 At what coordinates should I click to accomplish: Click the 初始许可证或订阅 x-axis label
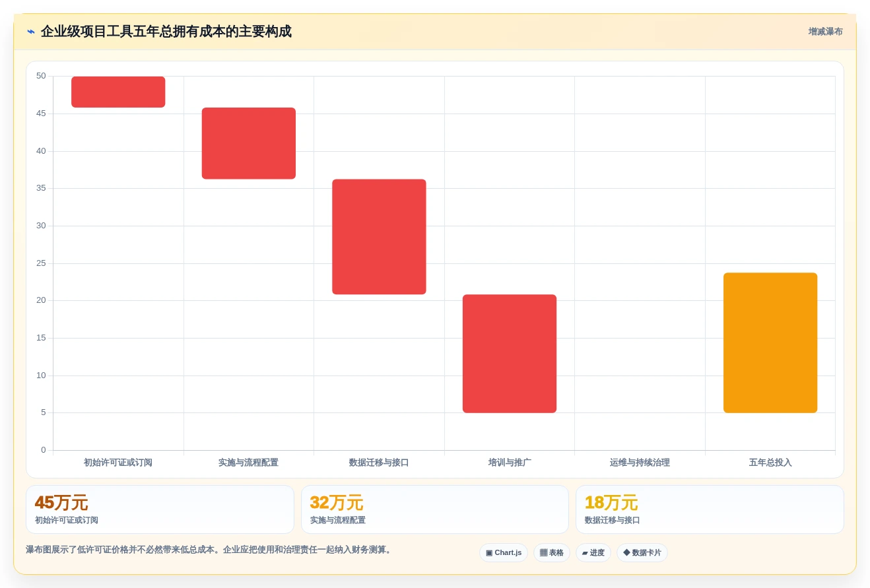(x=118, y=463)
